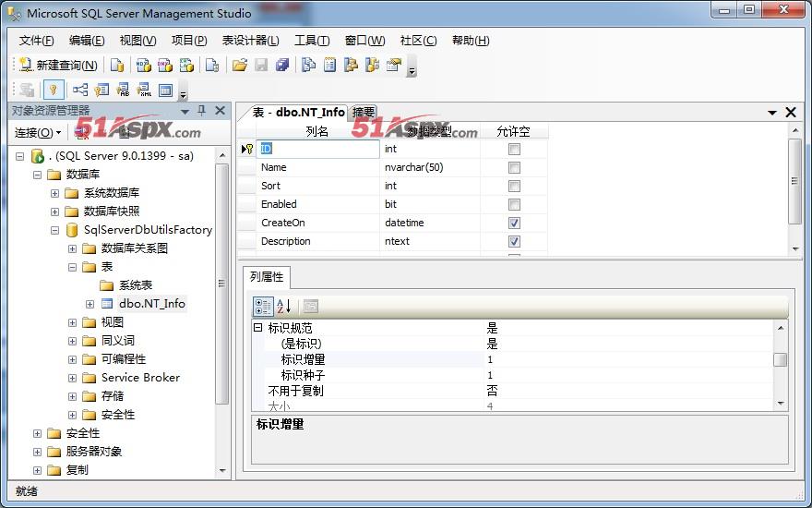This screenshot has height=508, width=812.
Task: Close the dbo.NT_Info designer document
Action: point(791,112)
